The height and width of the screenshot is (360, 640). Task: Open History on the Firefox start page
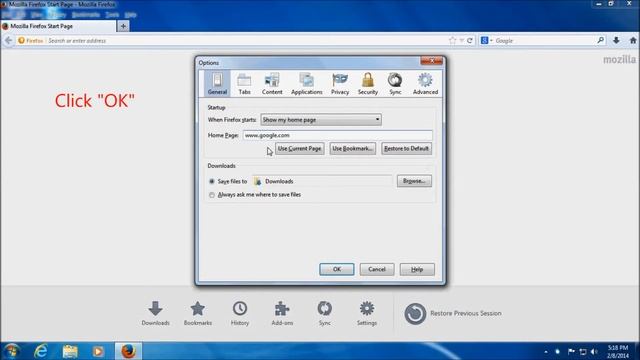coord(240,313)
